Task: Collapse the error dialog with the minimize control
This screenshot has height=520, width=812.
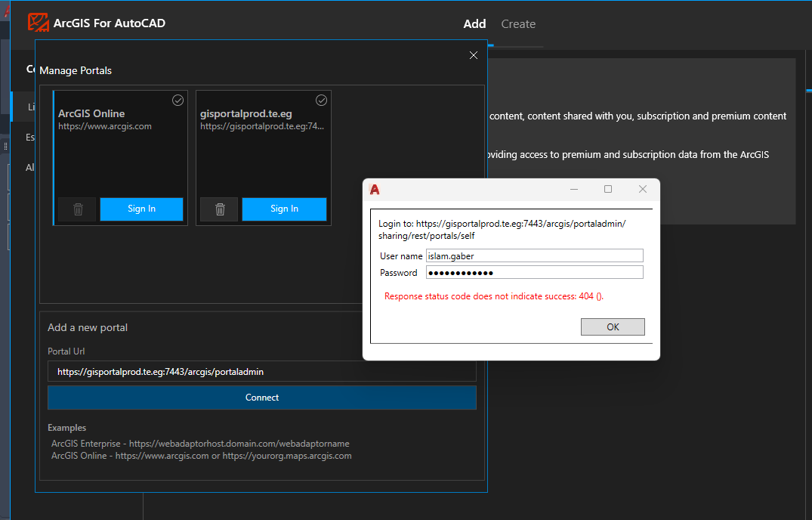Action: click(574, 190)
